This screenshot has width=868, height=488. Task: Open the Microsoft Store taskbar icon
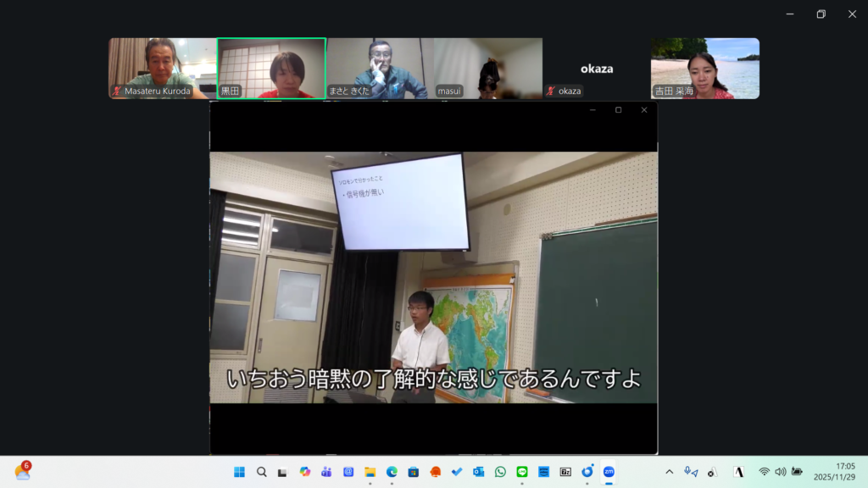click(x=414, y=472)
